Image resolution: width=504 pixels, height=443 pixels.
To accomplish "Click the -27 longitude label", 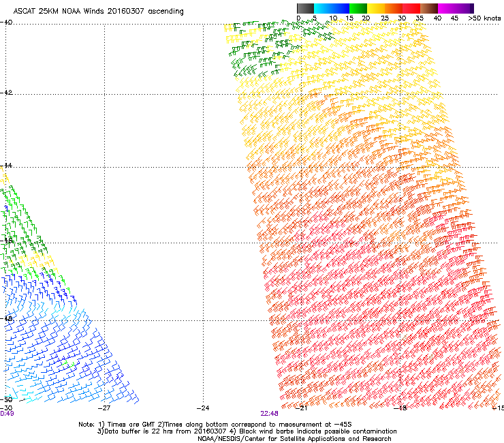I will (104, 408).
